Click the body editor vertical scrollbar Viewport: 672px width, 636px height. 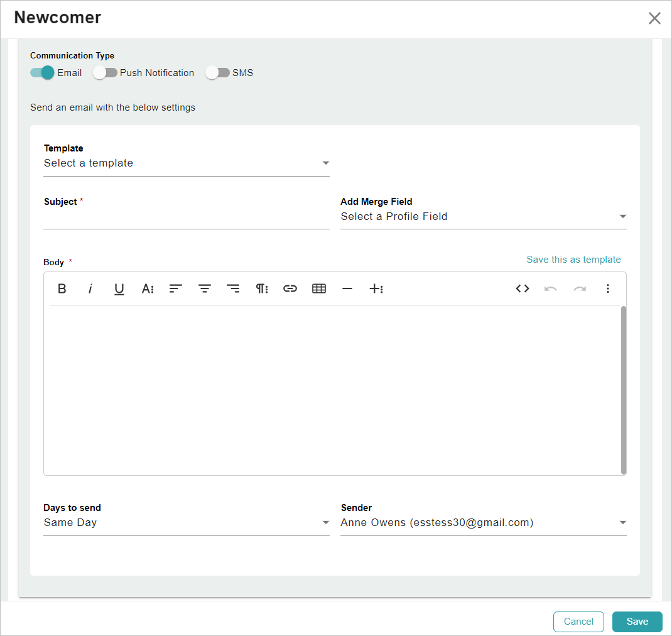pos(624,390)
